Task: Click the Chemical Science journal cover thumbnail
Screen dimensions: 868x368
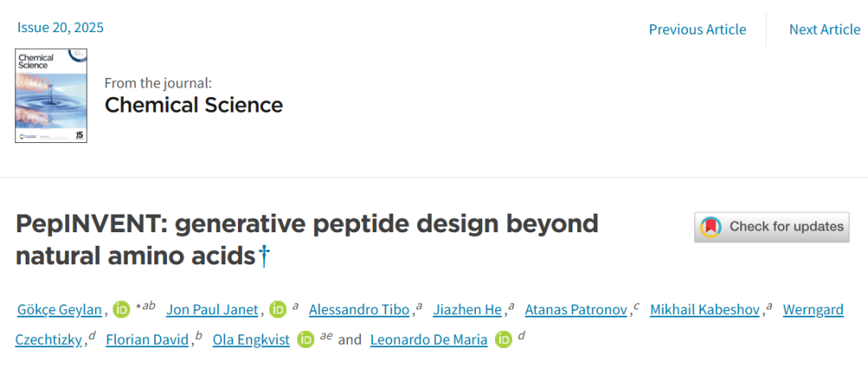Action: coord(51,96)
